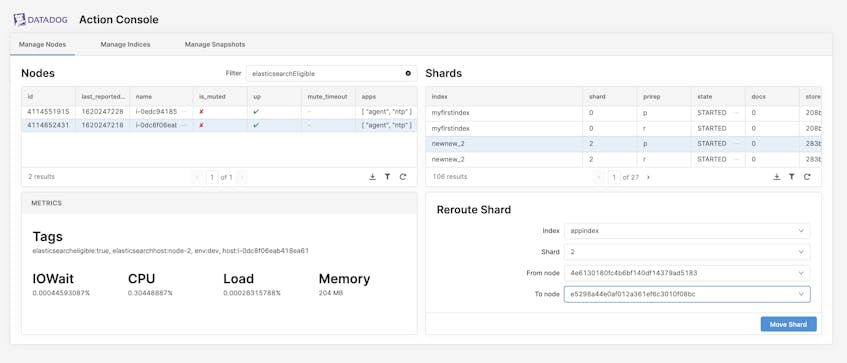Switch to the Manage Snapshots tab
Screen dimensions: 847x363
[215, 44]
